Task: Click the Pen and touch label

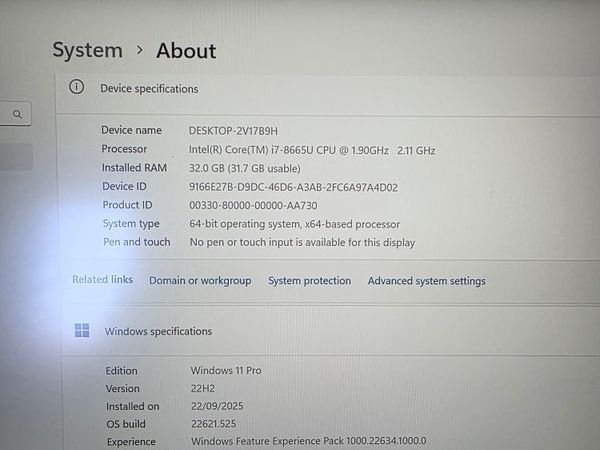Action: point(137,242)
